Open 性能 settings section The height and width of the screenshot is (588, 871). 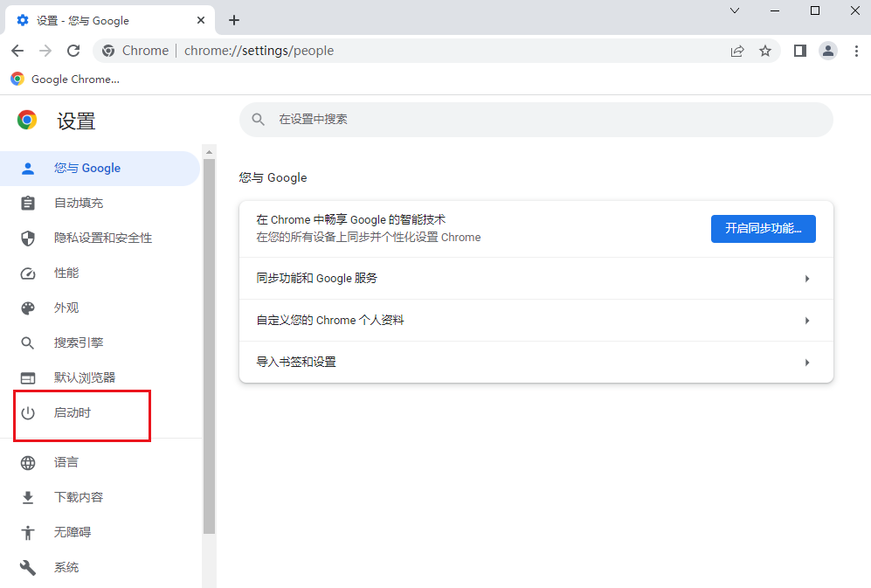pyautogui.click(x=100, y=273)
